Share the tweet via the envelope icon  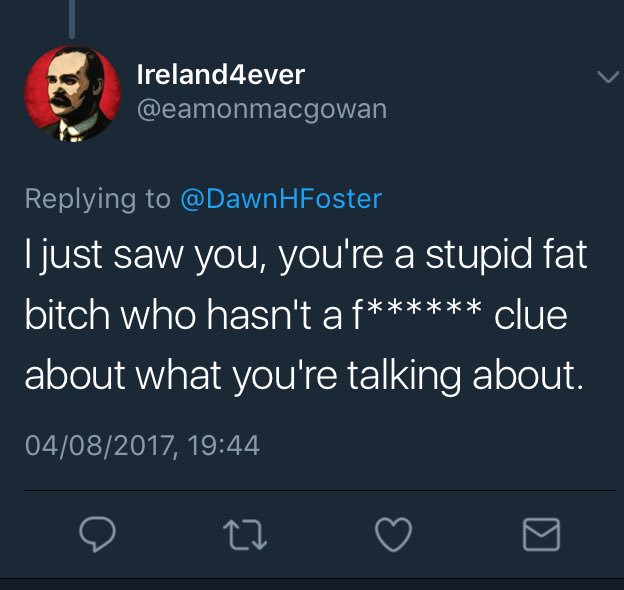coord(541,534)
